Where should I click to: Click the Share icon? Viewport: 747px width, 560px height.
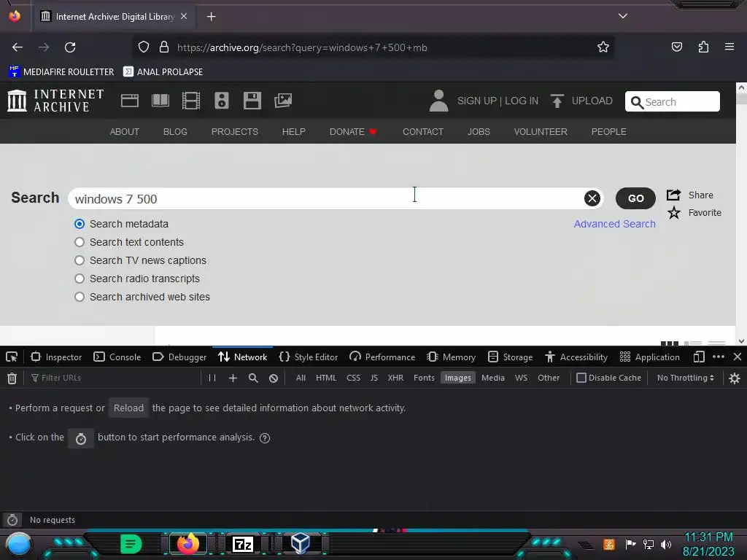click(x=673, y=195)
